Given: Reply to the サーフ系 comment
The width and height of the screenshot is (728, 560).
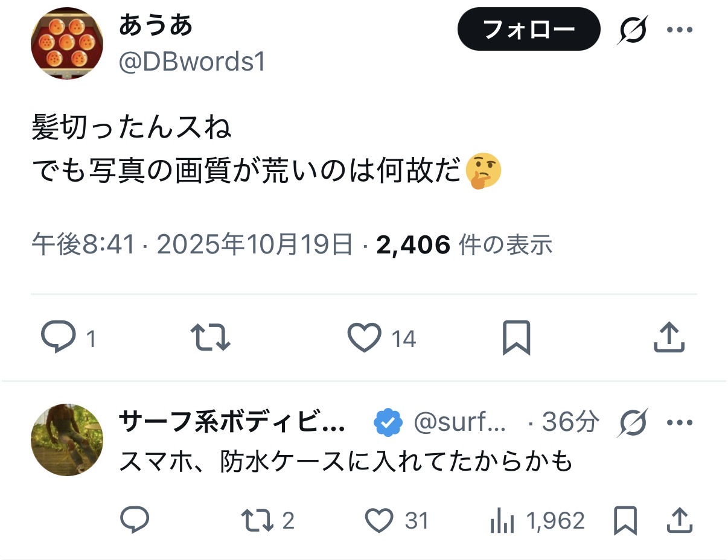Looking at the screenshot, I should pos(135,520).
